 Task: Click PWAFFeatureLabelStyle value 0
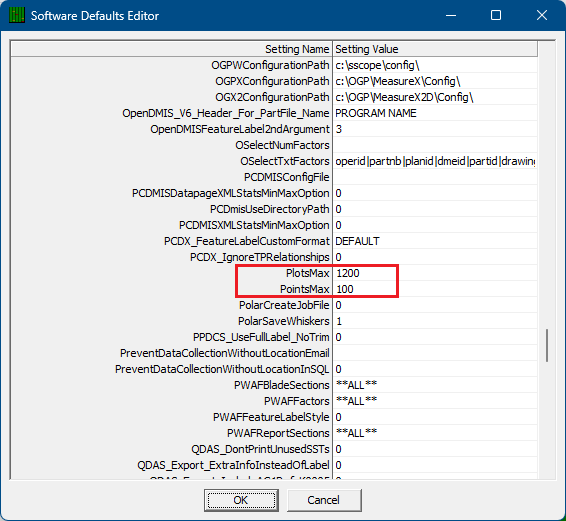(x=435, y=417)
